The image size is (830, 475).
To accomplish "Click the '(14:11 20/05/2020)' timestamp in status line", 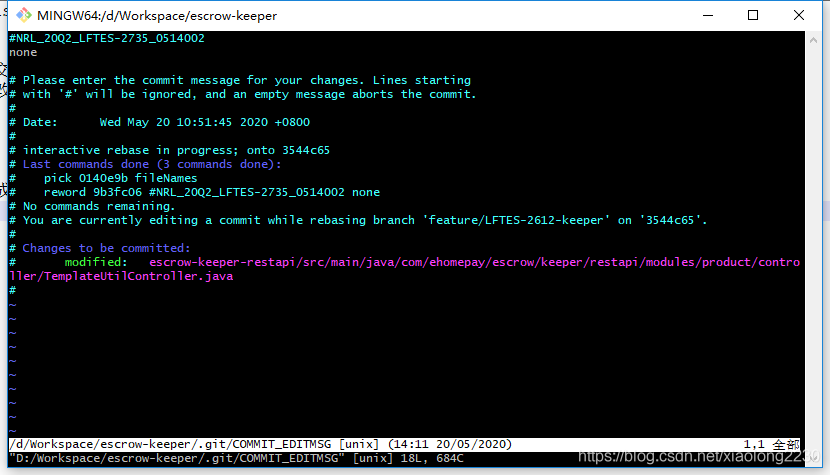I will tap(449, 444).
